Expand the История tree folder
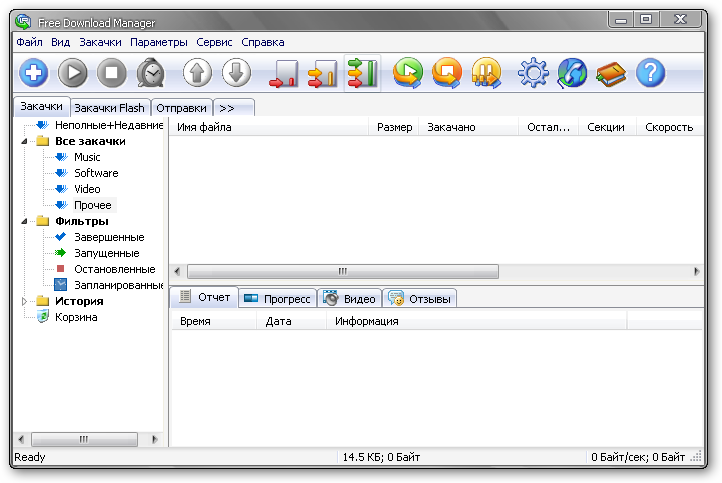 tap(25, 301)
